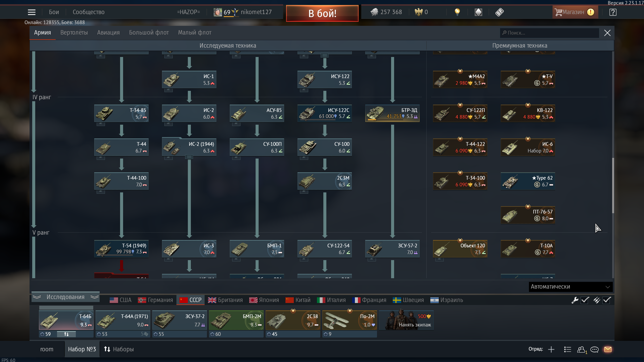
Task: Open the Набор №3 preset tab
Action: (82, 349)
